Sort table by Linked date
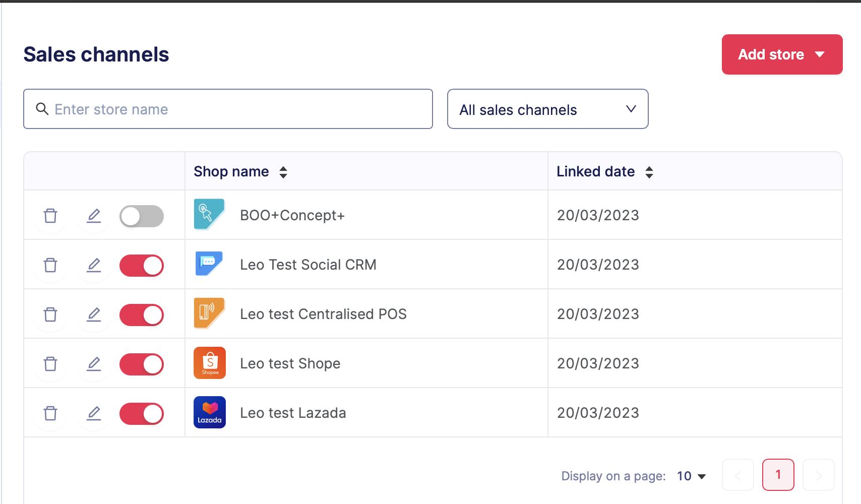This screenshot has height=504, width=861. point(649,172)
